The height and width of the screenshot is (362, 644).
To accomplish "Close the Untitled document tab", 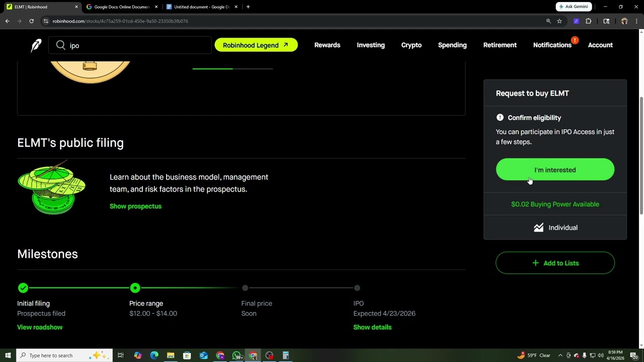I will [236, 7].
